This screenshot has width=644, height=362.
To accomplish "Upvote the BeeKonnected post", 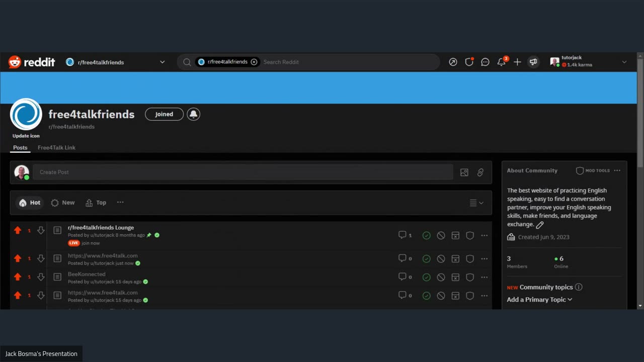I will coord(18,277).
